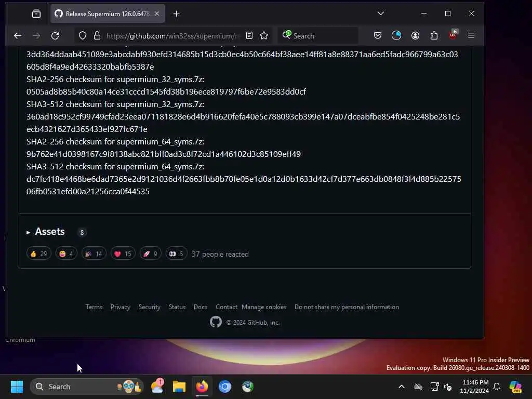Screen dimensions: 532x399
Task: Open the weather widget with notification badge
Action: (157, 386)
